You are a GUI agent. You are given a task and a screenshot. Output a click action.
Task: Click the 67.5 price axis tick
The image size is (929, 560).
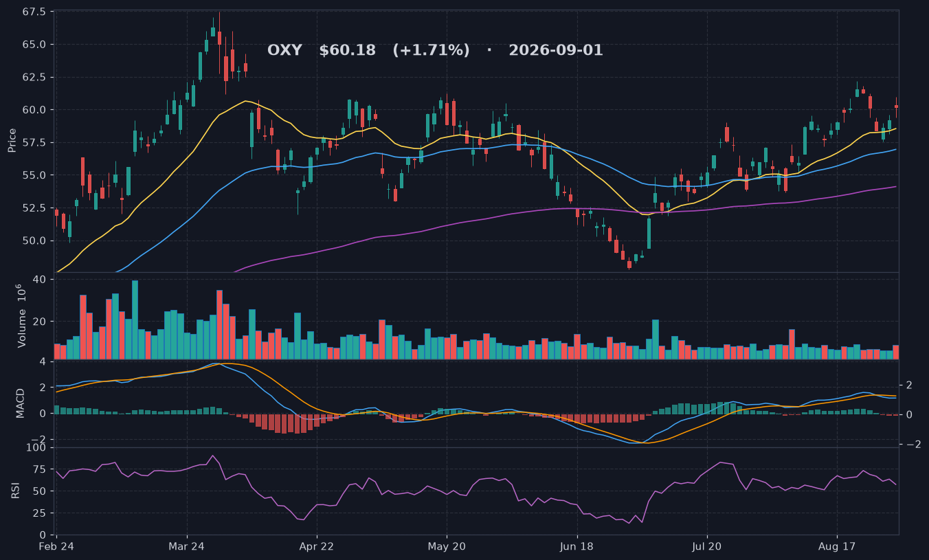click(x=34, y=12)
